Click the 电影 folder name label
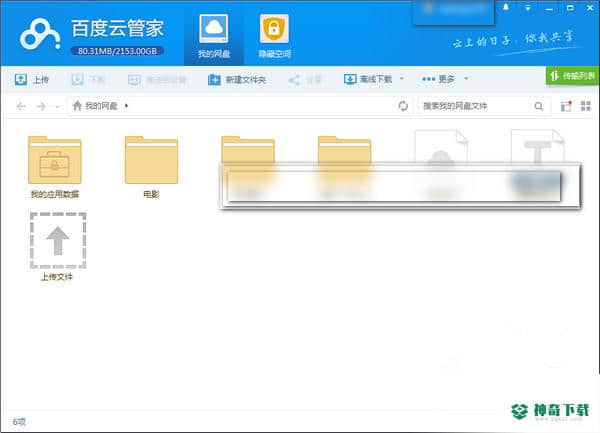Image resolution: width=600 pixels, height=433 pixels. (151, 194)
